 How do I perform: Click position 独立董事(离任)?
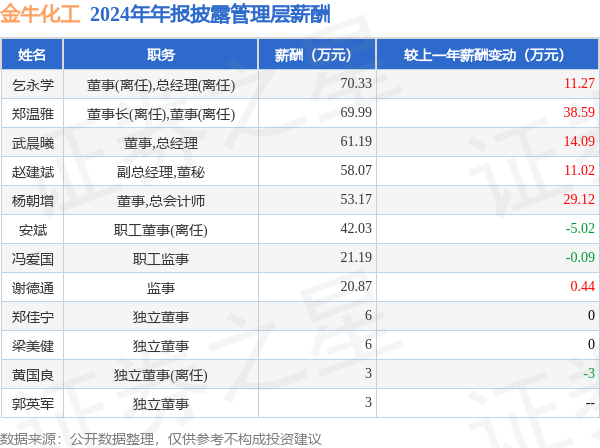(161, 375)
